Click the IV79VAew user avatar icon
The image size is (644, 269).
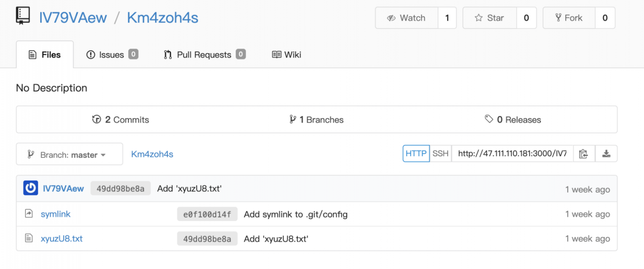[31, 188]
